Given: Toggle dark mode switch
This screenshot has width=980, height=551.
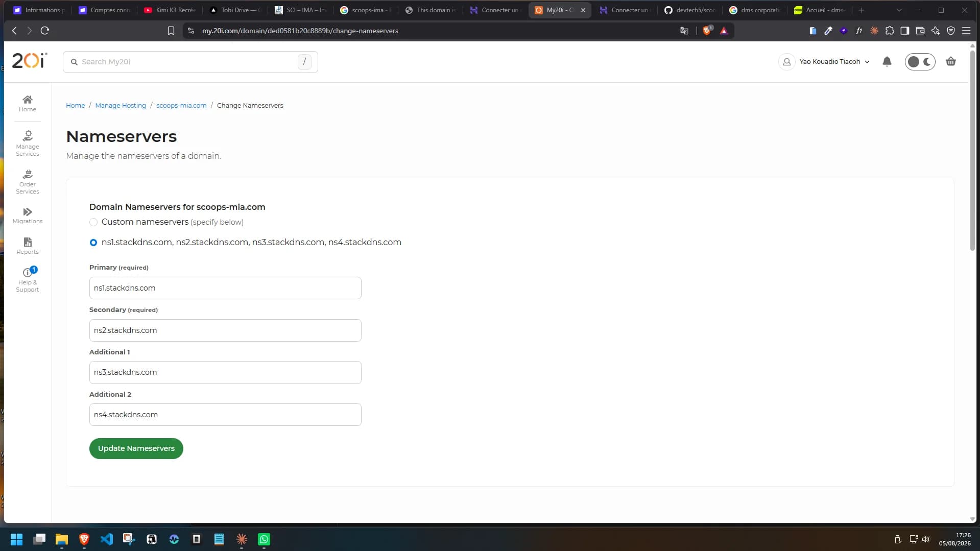Looking at the screenshot, I should click(920, 62).
